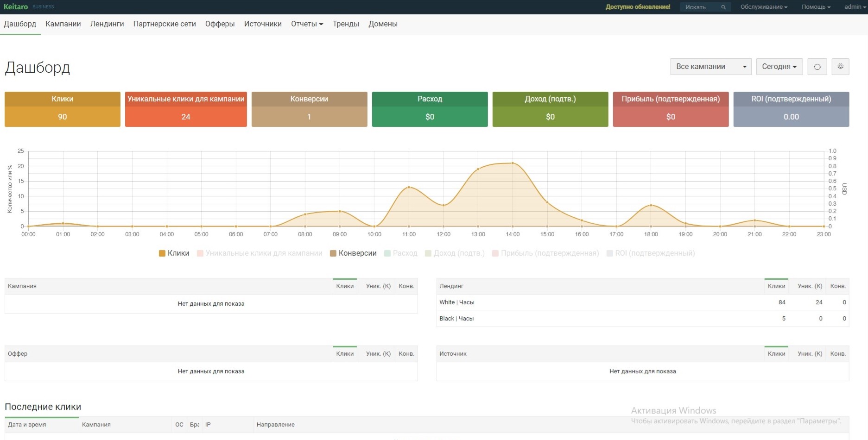The width and height of the screenshot is (868, 440).
Task: Sort Оффер table by Уник. (К)
Action: (378, 354)
